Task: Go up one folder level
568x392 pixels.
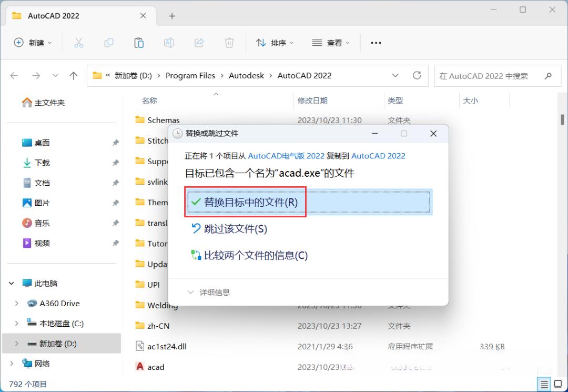Action: click(x=74, y=76)
